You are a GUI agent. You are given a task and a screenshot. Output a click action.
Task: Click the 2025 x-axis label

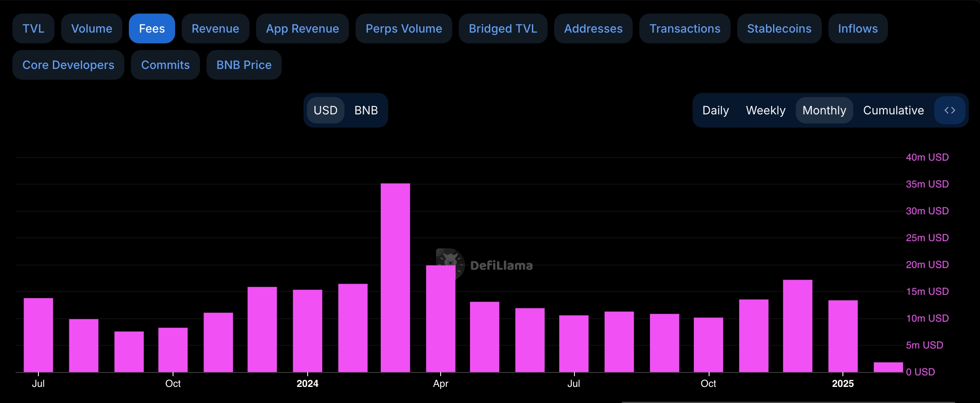coord(843,384)
